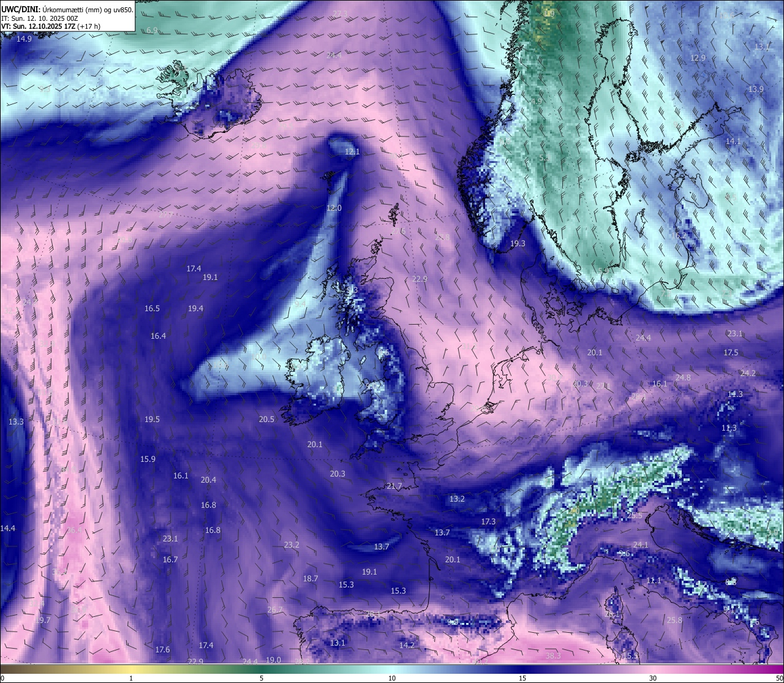Select the 18.7 value label

311,579
